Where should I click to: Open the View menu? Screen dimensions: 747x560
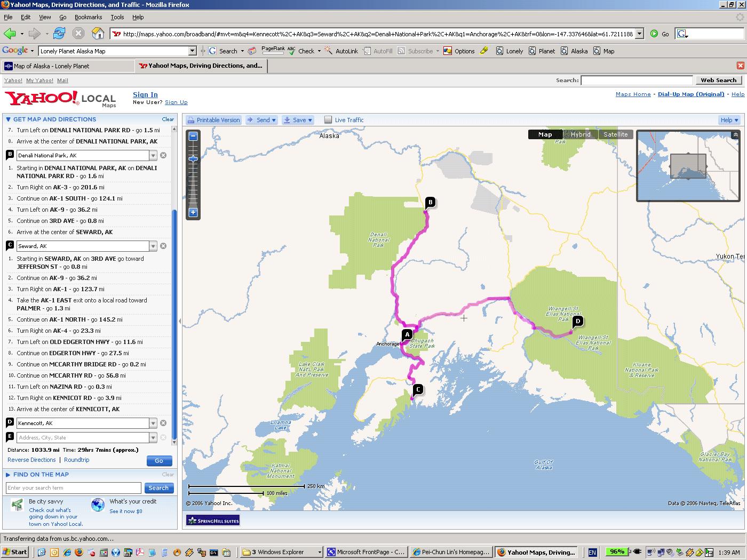click(45, 17)
